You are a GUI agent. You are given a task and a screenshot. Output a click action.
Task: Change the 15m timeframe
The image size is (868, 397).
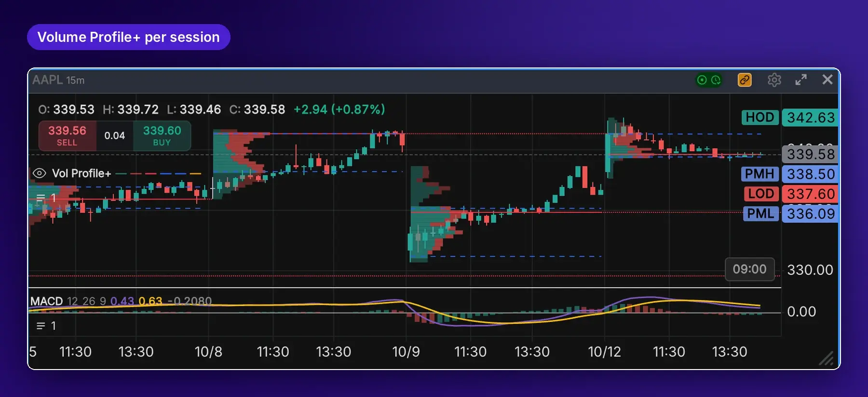point(75,80)
